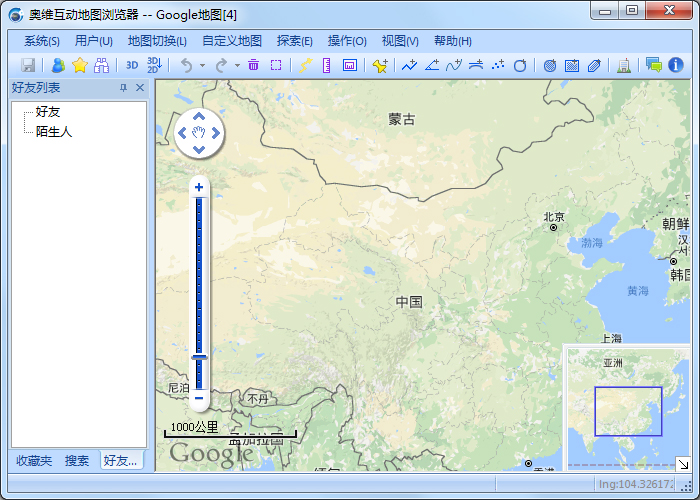This screenshot has height=500, width=700.
Task: Click the blue info icon
Action: 676,65
